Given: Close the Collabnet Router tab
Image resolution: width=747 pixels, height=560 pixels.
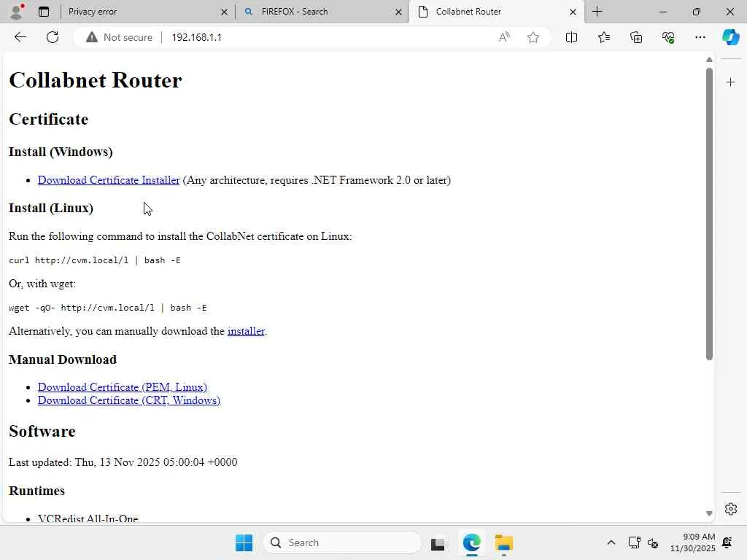Looking at the screenshot, I should pos(573,12).
